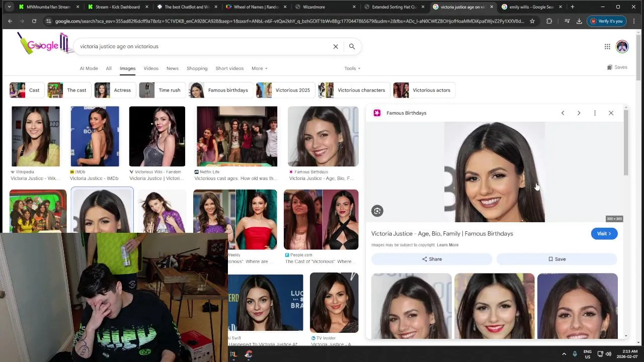Reload the page using the refresh icon

34,21
